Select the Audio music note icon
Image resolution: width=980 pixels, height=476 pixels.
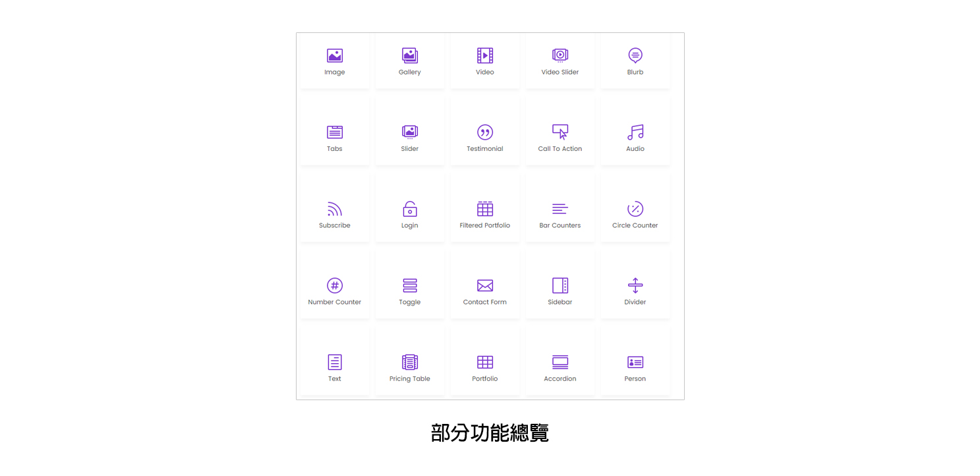[x=635, y=133]
